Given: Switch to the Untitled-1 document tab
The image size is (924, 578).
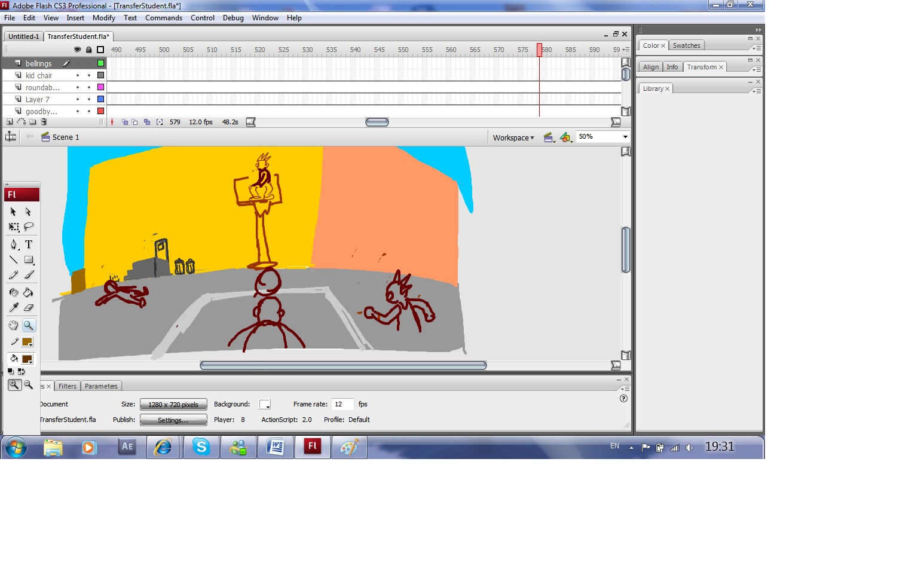Looking at the screenshot, I should [x=23, y=36].
